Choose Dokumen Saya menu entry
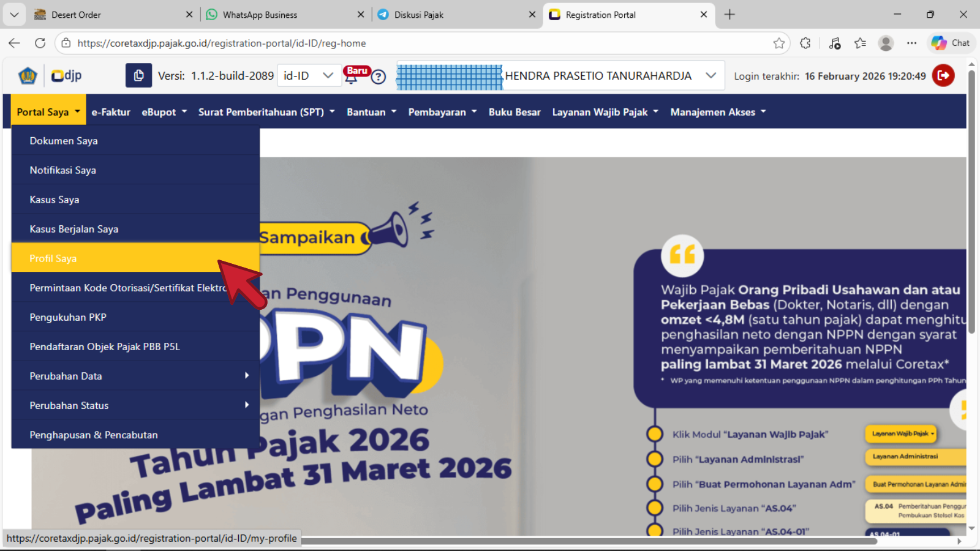Screen dimensions: 980x551 [64, 141]
